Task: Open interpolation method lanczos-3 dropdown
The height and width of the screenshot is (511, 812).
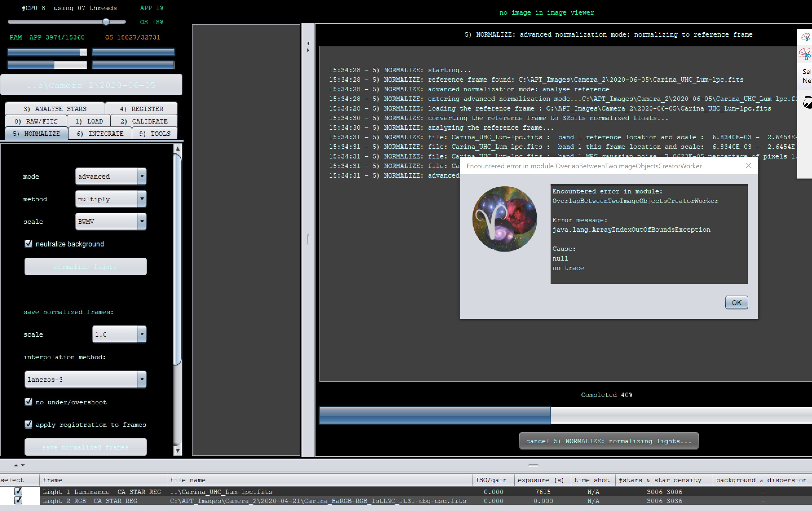Action: tap(85, 380)
